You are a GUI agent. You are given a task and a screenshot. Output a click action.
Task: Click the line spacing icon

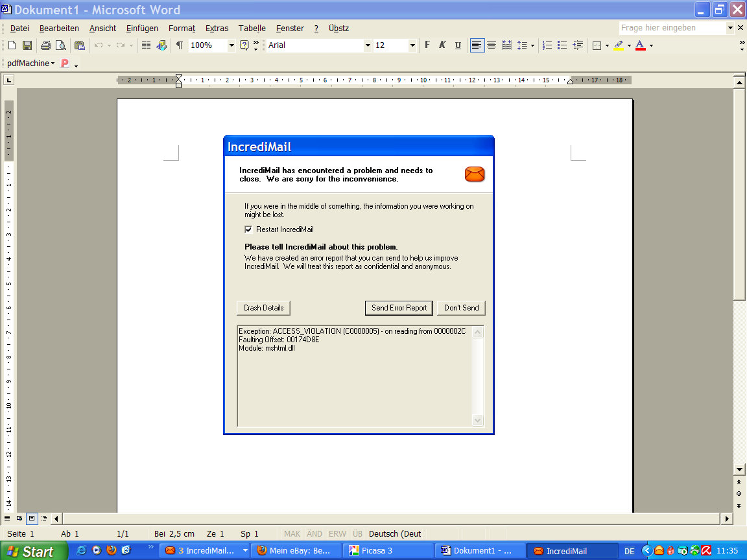pos(522,45)
